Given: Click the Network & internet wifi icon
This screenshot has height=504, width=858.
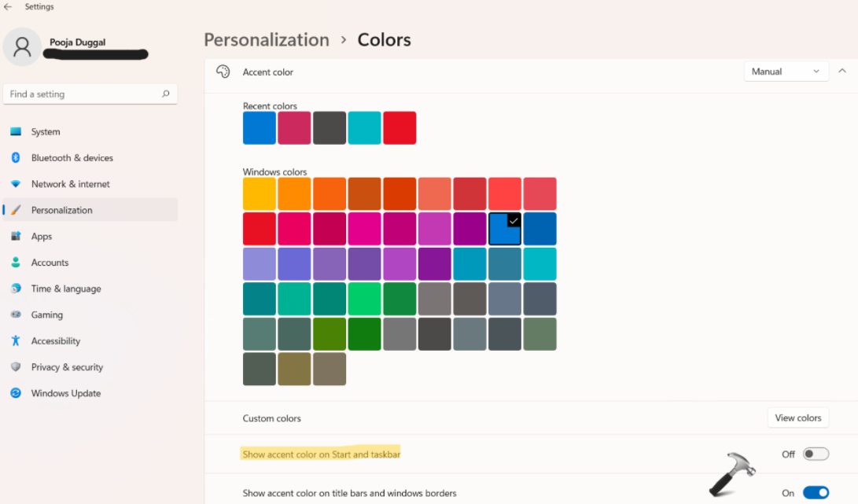Looking at the screenshot, I should click(16, 184).
